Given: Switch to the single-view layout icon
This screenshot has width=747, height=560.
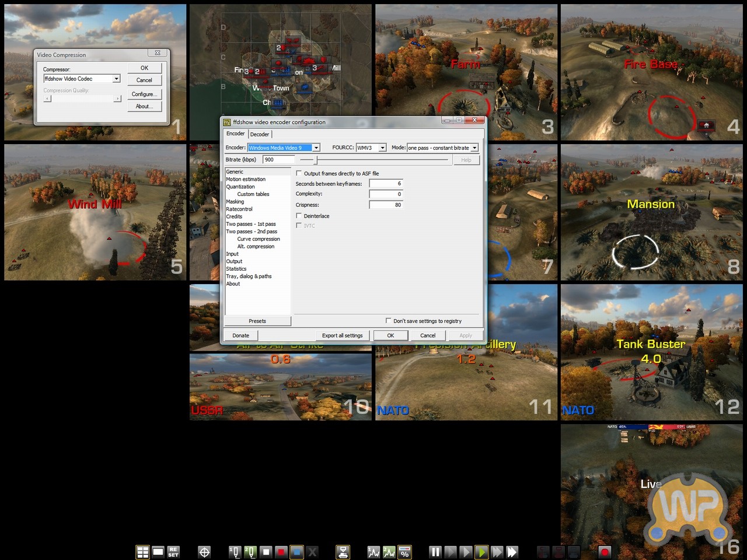Looking at the screenshot, I should pyautogui.click(x=158, y=552).
